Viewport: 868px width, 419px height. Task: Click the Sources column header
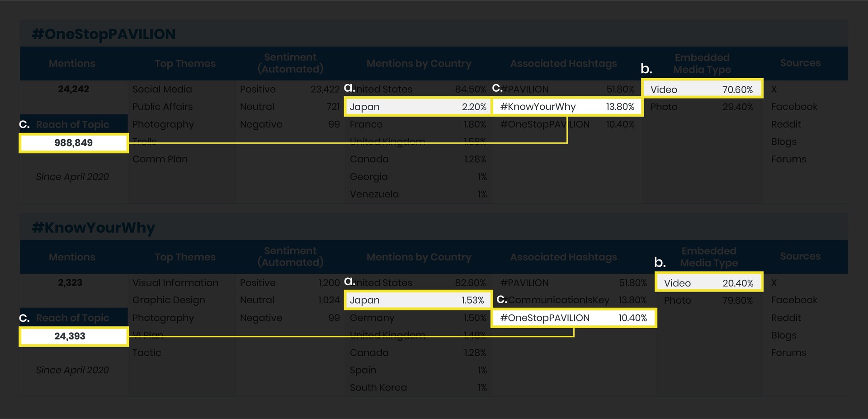coord(800,63)
